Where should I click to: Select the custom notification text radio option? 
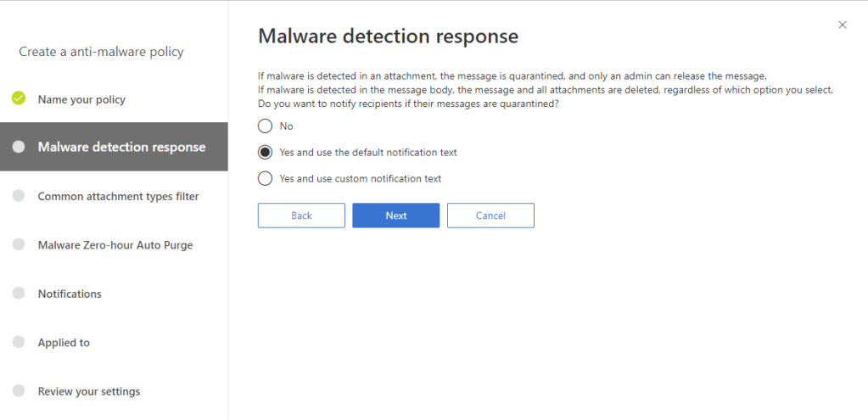(x=265, y=178)
